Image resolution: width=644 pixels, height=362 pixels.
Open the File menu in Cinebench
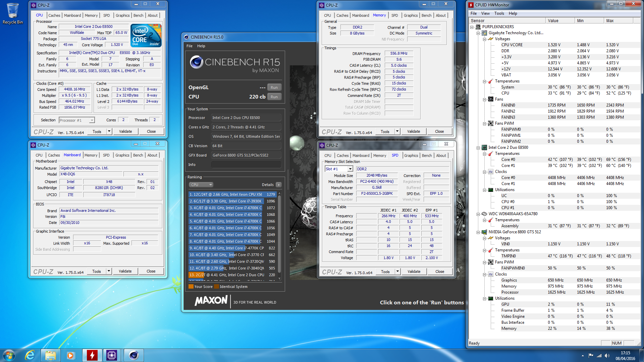click(x=190, y=46)
